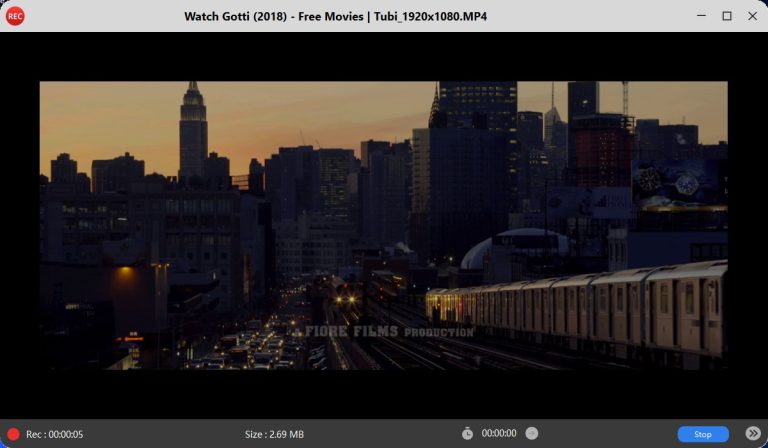
Task: Click the red recording indicator dot
Action: point(13,434)
